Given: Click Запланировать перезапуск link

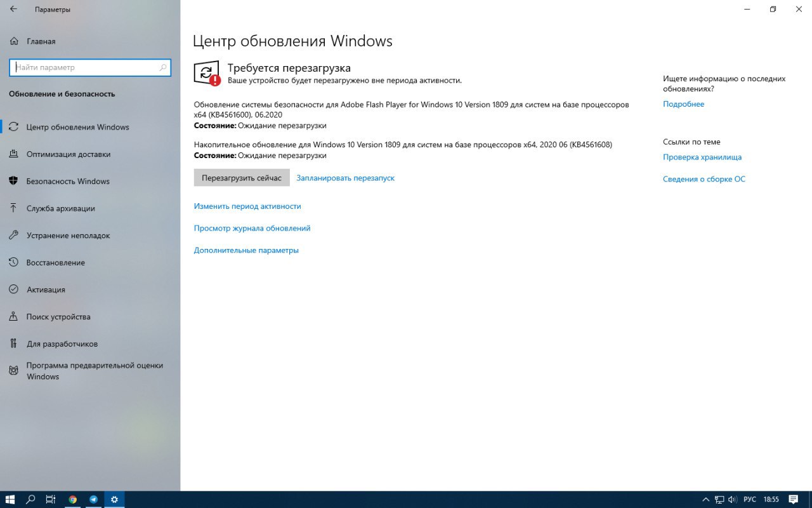Looking at the screenshot, I should 345,178.
